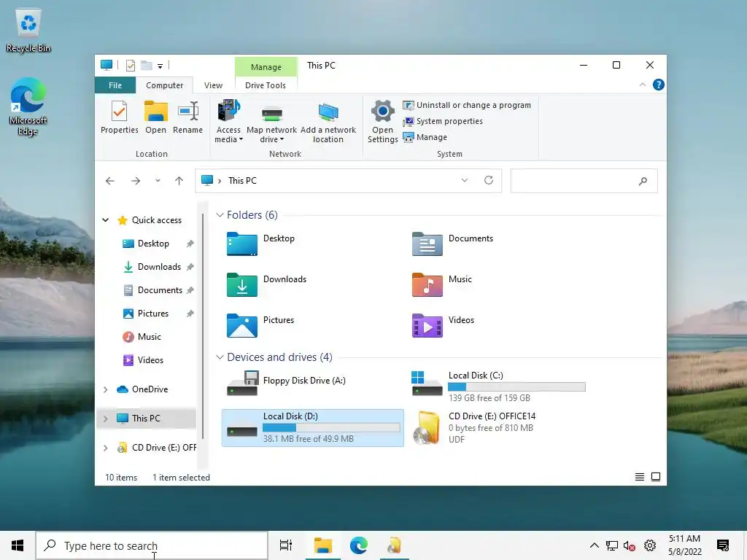Select Desktop in Quick access sidebar
This screenshot has height=560, width=747.
click(153, 244)
